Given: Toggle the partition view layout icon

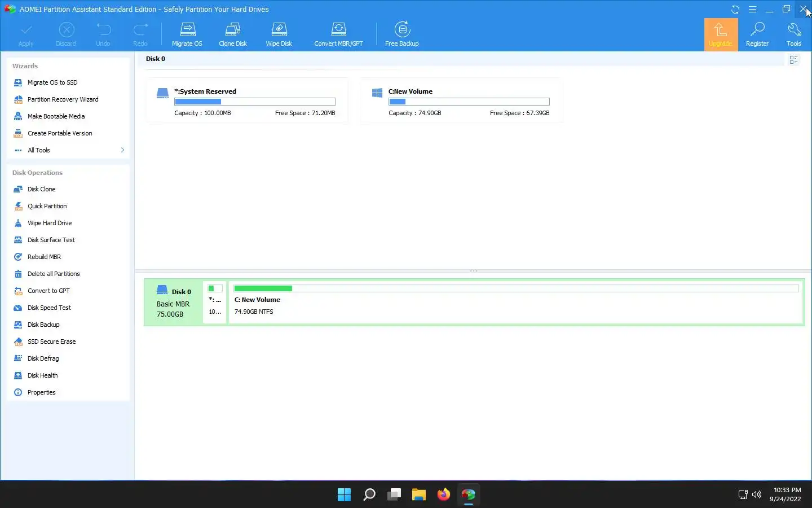Looking at the screenshot, I should [x=793, y=59].
